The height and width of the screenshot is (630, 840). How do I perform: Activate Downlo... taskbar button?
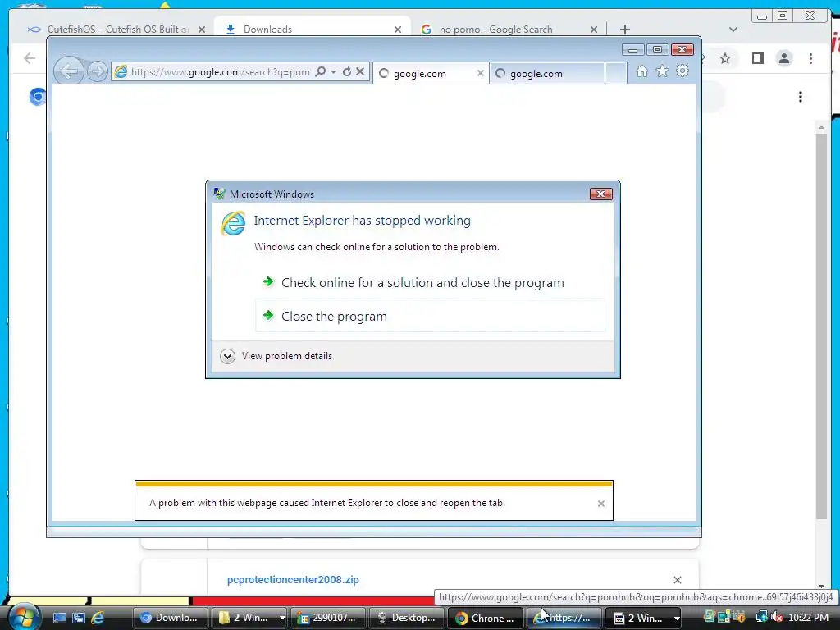[x=169, y=618]
